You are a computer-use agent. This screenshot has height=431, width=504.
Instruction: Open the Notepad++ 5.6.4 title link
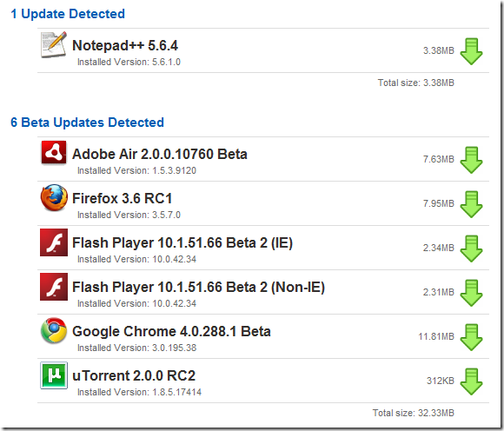[x=125, y=45]
